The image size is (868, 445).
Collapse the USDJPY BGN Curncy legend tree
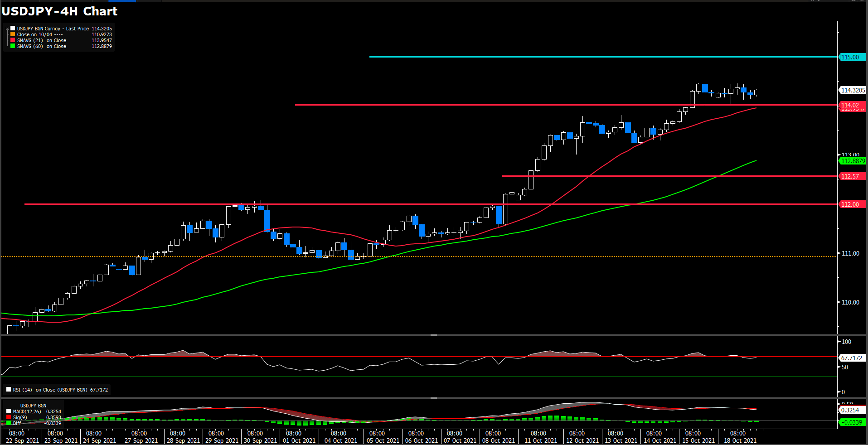coord(7,29)
